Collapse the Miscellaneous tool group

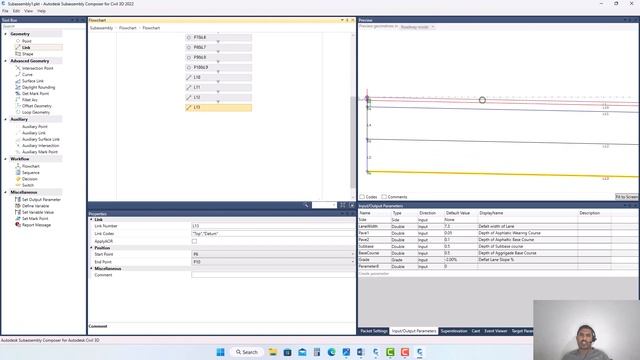(6, 192)
